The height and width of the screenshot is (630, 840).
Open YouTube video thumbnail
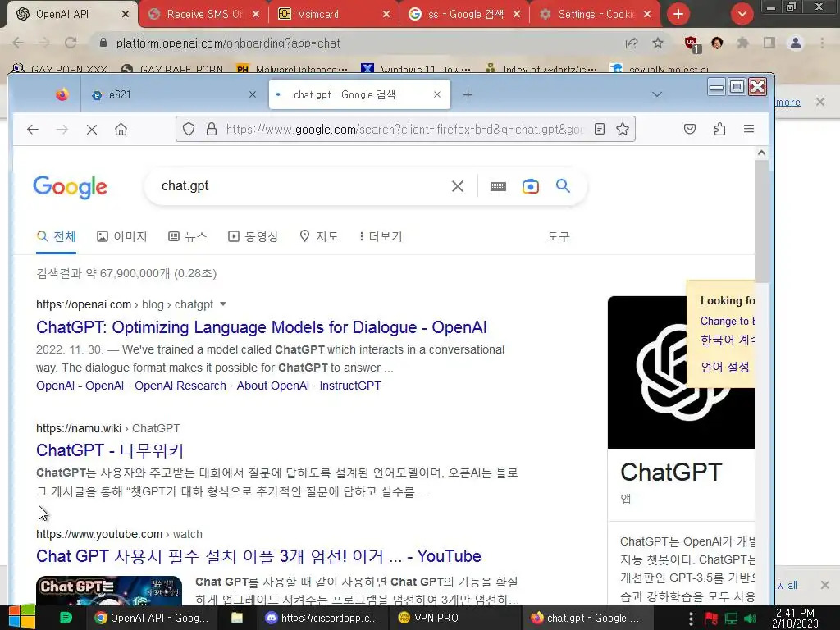109,591
